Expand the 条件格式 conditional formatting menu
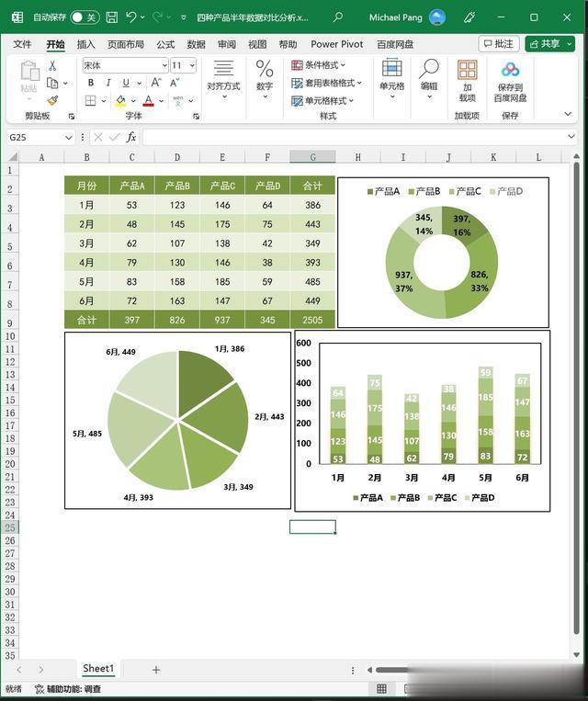 [x=319, y=65]
